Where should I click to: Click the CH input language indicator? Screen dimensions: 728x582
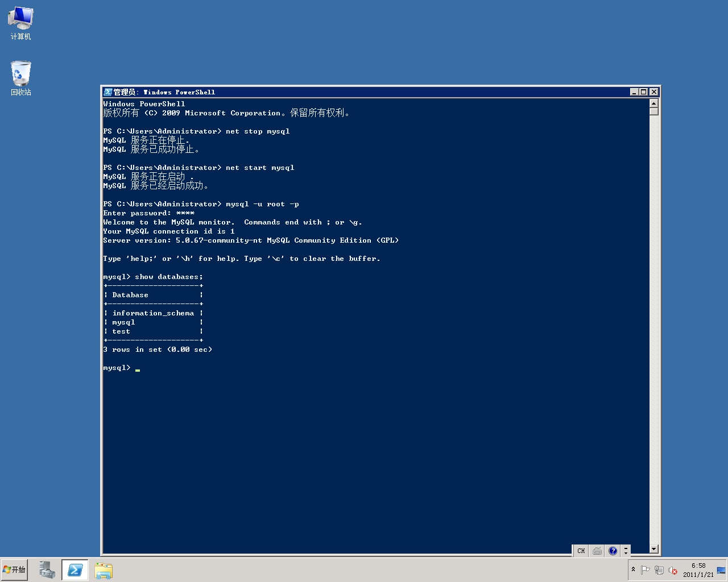pos(581,551)
